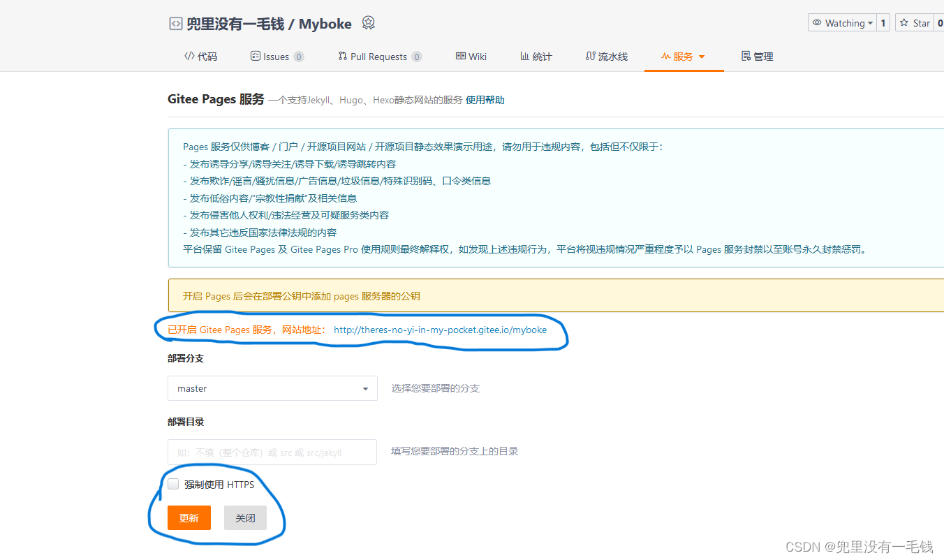944x560 pixels.
Task: Click the Myboke repository link
Action: pyautogui.click(x=325, y=24)
